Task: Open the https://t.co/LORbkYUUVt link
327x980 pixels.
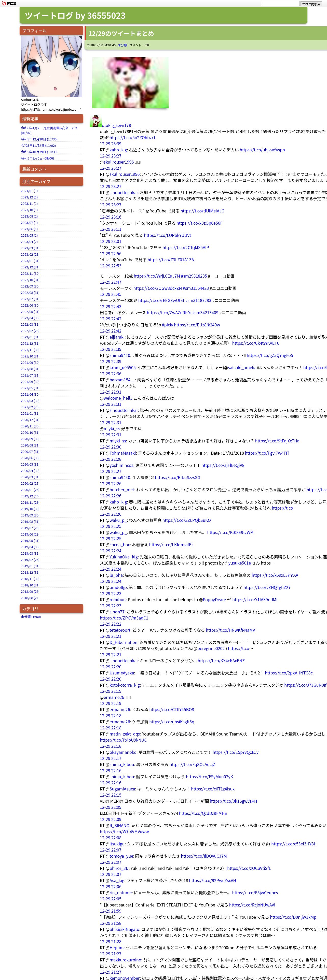Action: (x=168, y=236)
